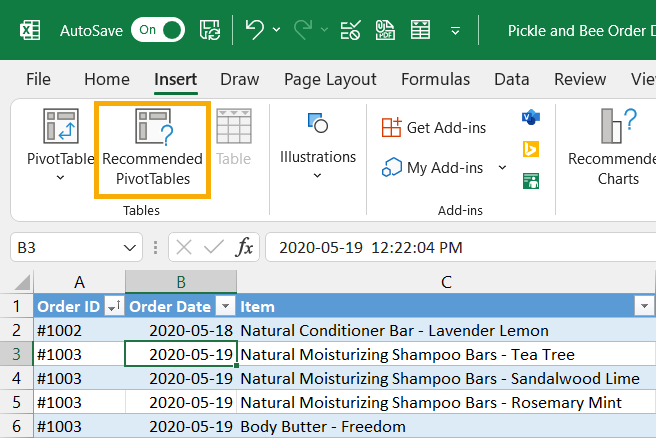Click the Visio Data Visualizer add-in icon

click(x=530, y=117)
